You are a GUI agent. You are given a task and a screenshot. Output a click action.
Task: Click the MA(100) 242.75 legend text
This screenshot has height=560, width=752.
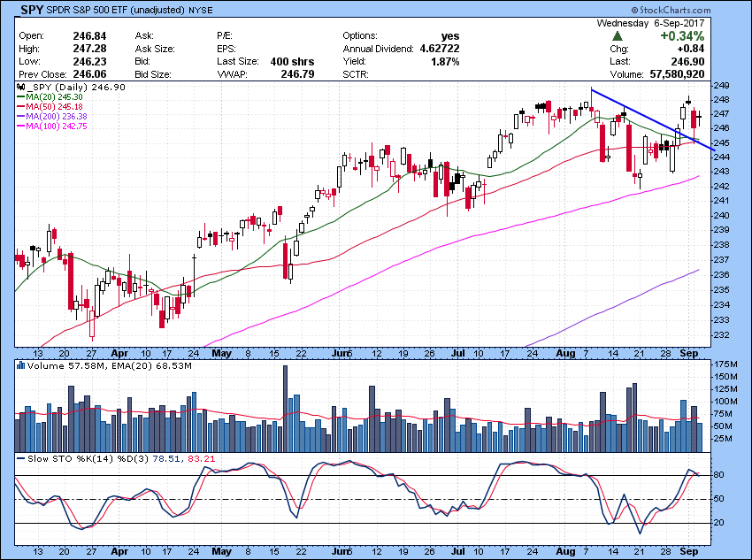pos(57,127)
